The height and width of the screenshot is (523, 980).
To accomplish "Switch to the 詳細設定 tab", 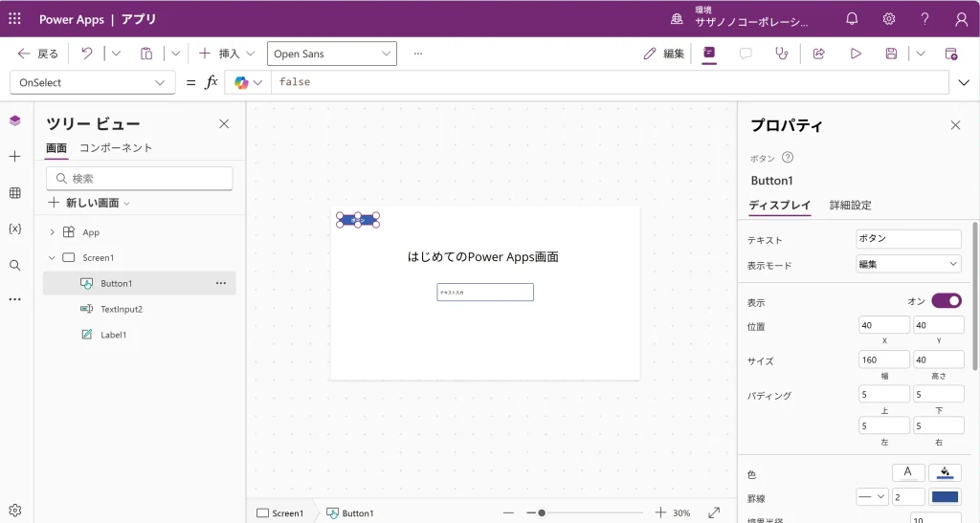I will click(850, 206).
